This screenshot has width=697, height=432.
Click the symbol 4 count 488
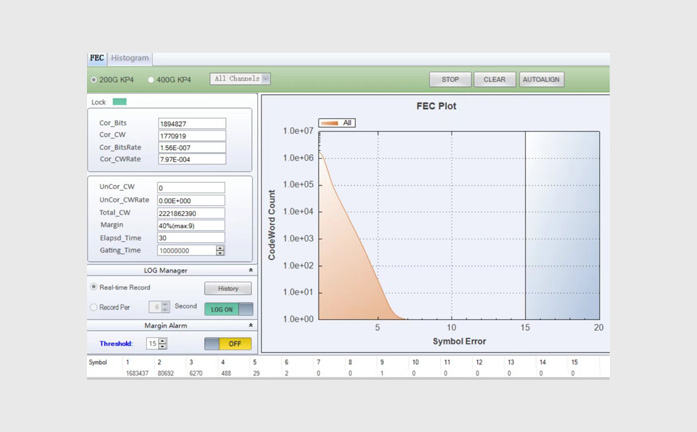point(226,373)
